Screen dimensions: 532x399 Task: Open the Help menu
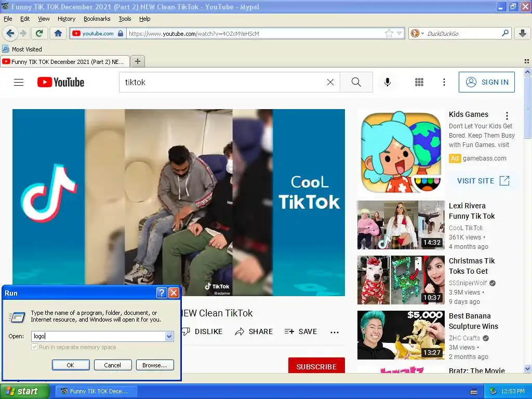[x=144, y=19]
